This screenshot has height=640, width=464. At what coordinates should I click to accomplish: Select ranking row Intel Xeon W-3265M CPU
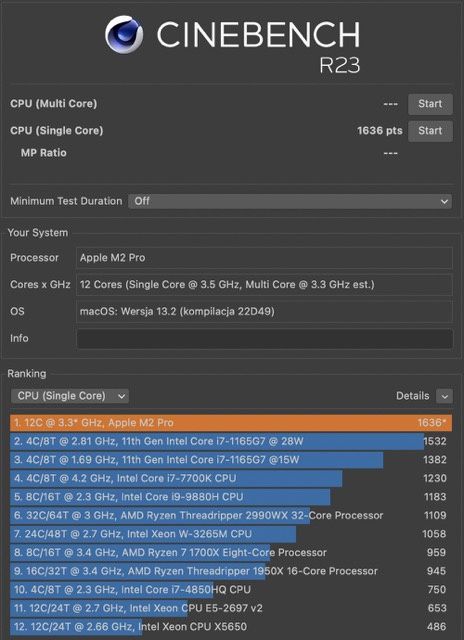coord(231,534)
